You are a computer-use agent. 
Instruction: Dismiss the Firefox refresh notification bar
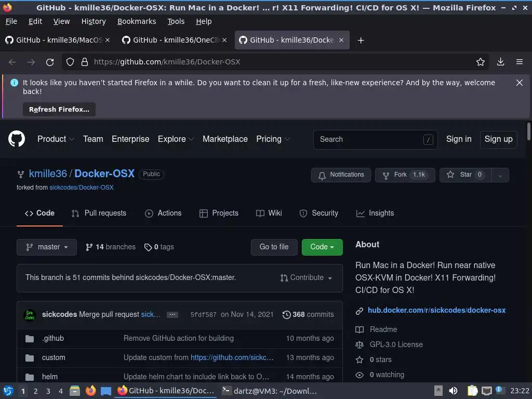pyautogui.click(x=520, y=83)
